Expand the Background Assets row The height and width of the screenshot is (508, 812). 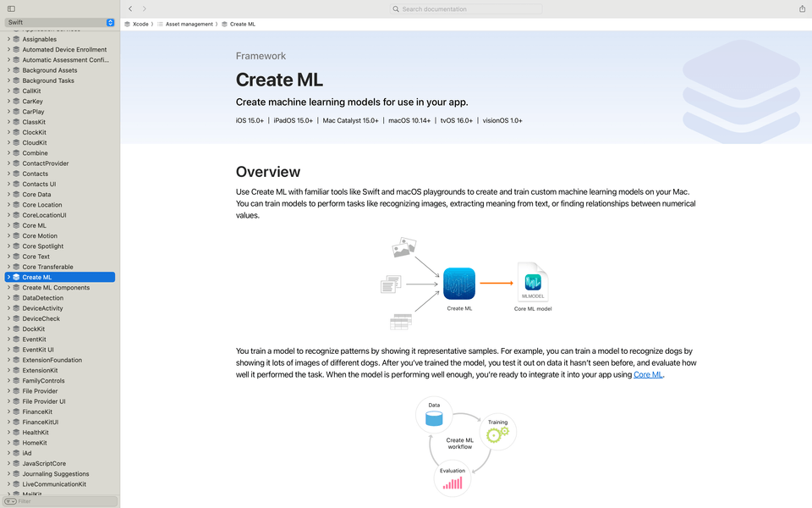8,70
